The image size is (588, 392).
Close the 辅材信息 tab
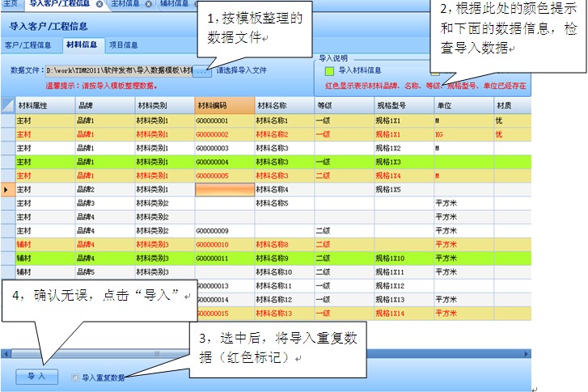[197, 4]
